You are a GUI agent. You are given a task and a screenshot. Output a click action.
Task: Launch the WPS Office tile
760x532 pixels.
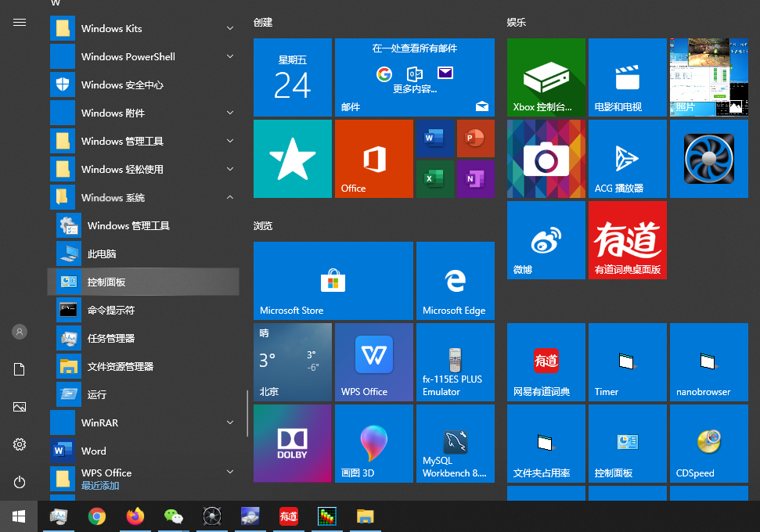(374, 362)
